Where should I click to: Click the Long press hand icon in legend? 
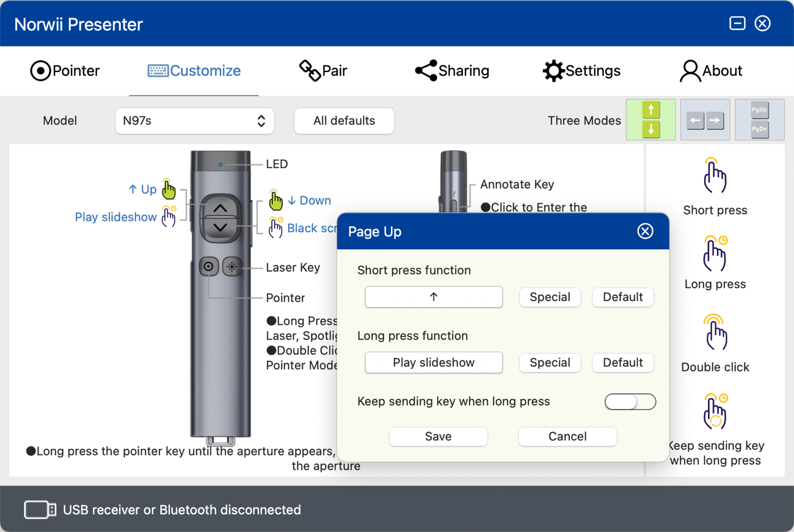click(715, 253)
